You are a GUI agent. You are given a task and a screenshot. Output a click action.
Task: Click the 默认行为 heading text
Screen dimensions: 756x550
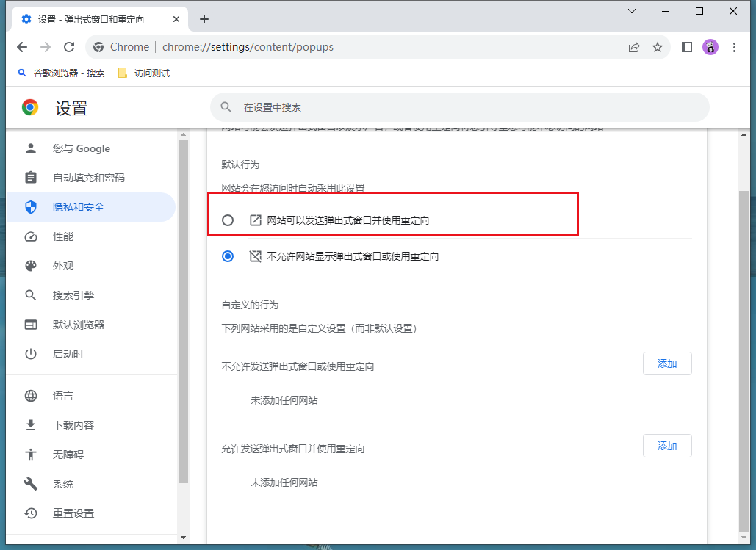[240, 165]
